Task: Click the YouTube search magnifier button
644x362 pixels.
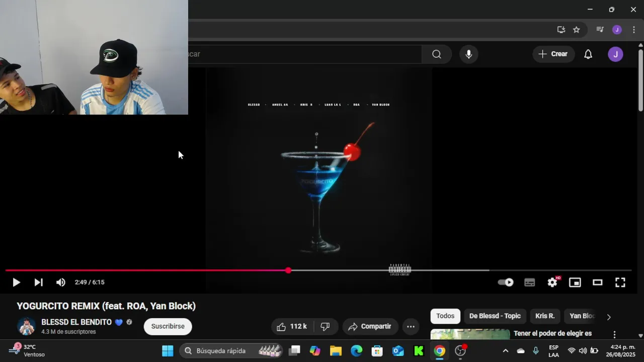Action: click(436, 54)
